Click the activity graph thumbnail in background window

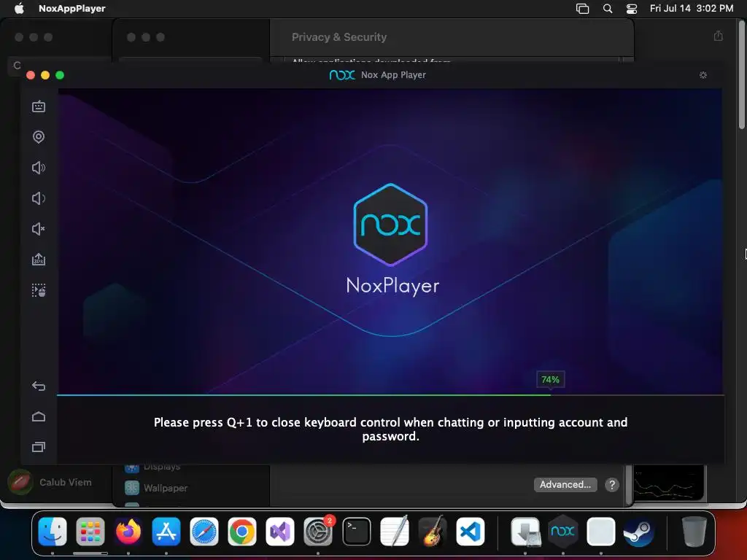coord(669,483)
